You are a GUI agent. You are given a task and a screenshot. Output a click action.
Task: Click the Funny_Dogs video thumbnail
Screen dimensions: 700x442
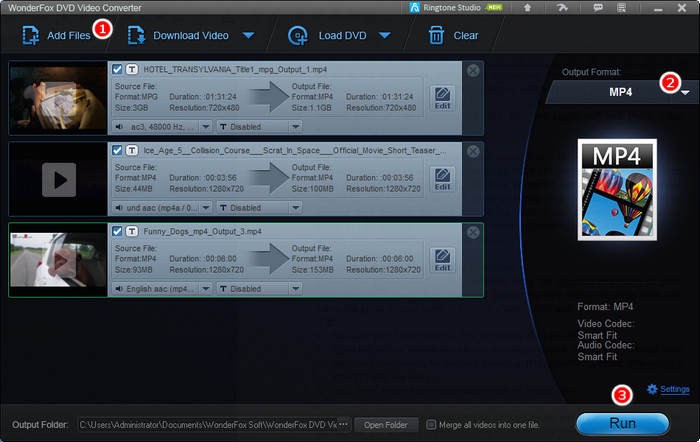tap(58, 260)
